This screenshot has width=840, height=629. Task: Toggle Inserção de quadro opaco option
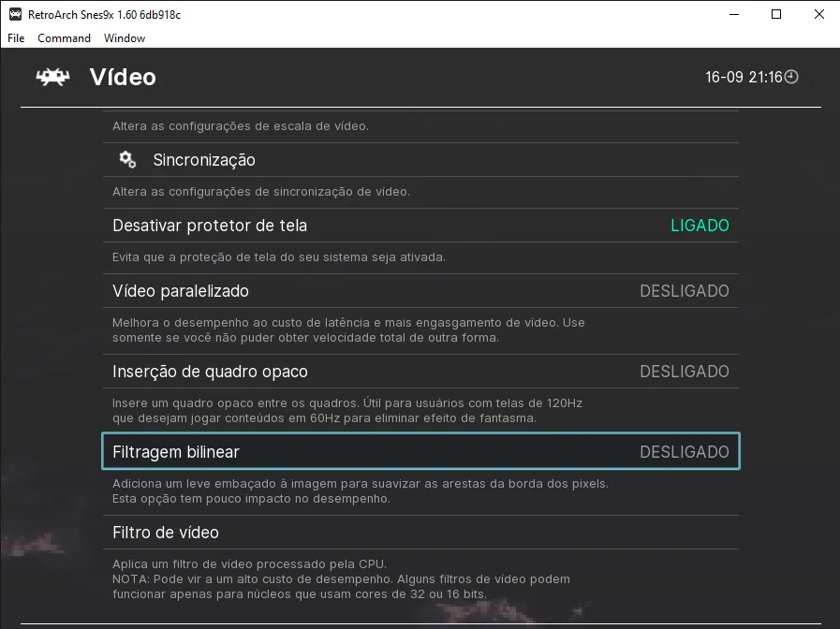click(420, 372)
